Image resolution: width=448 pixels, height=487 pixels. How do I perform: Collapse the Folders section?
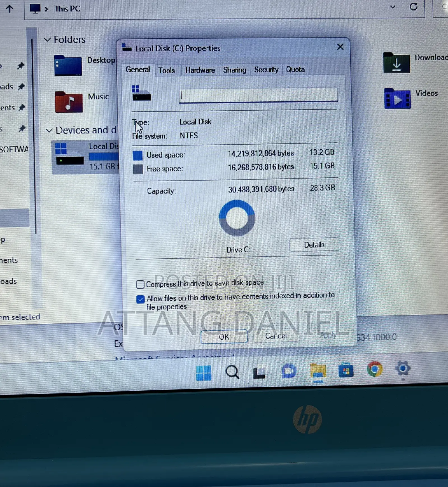[48, 40]
